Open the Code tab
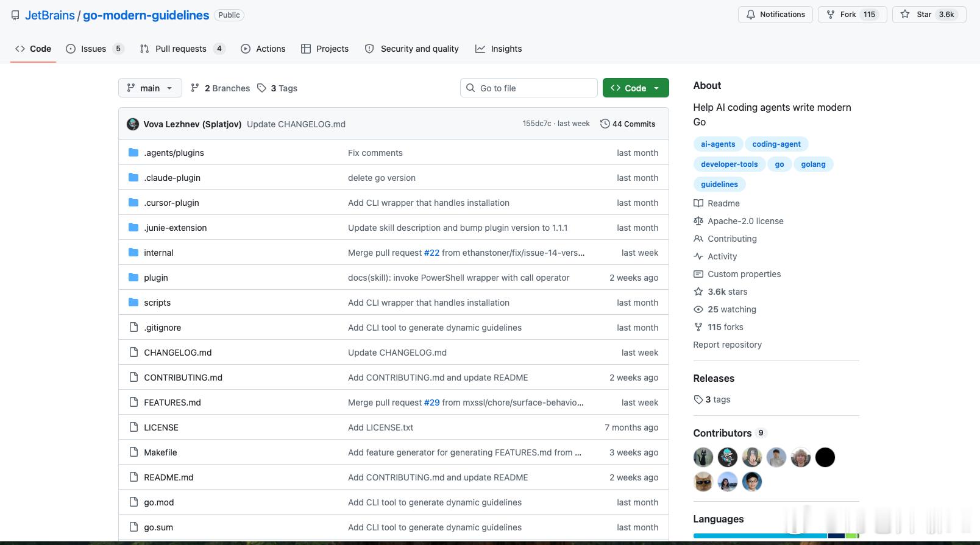Image resolution: width=980 pixels, height=545 pixels. click(x=34, y=49)
